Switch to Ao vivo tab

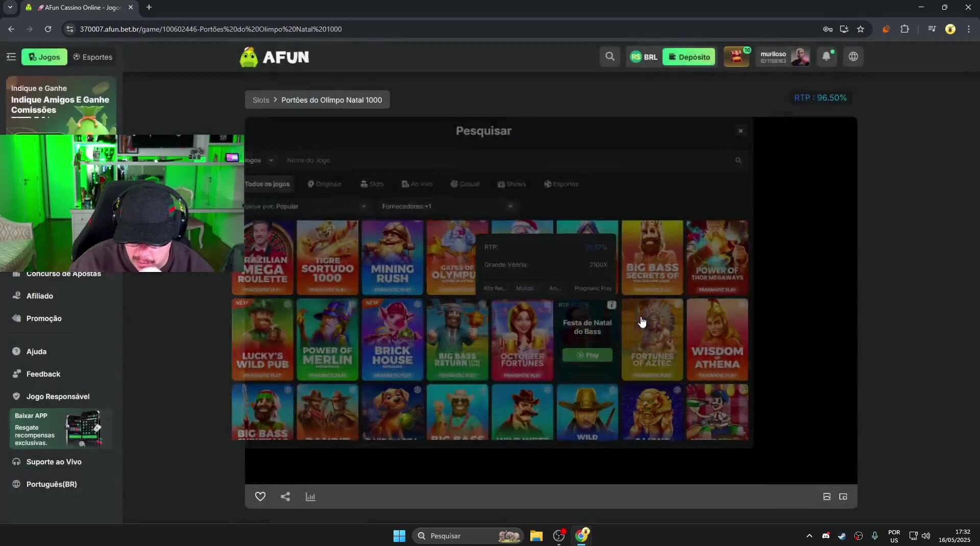click(x=417, y=184)
